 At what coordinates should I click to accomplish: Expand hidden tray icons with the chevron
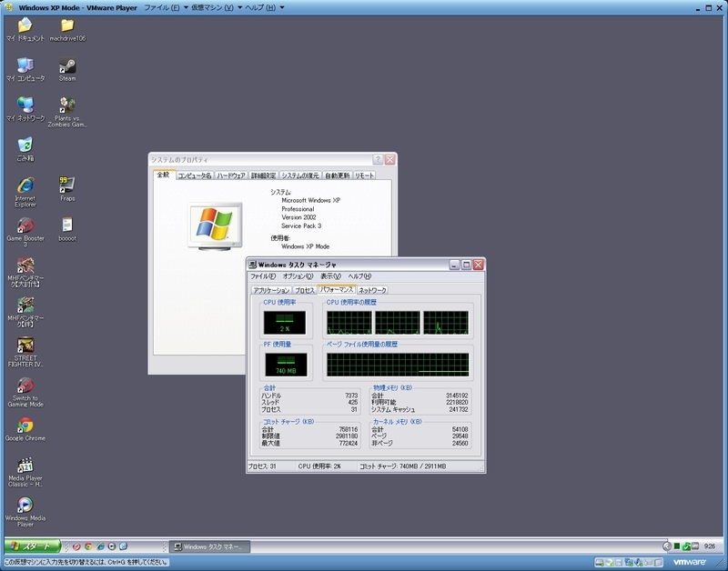(667, 546)
